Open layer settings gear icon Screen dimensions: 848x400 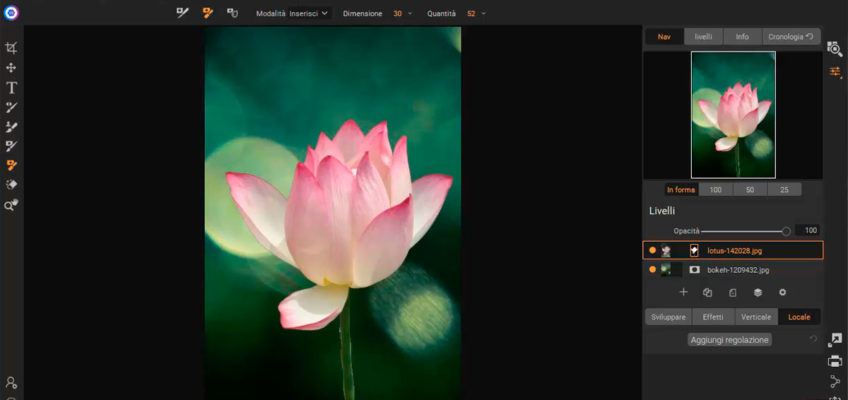click(782, 292)
